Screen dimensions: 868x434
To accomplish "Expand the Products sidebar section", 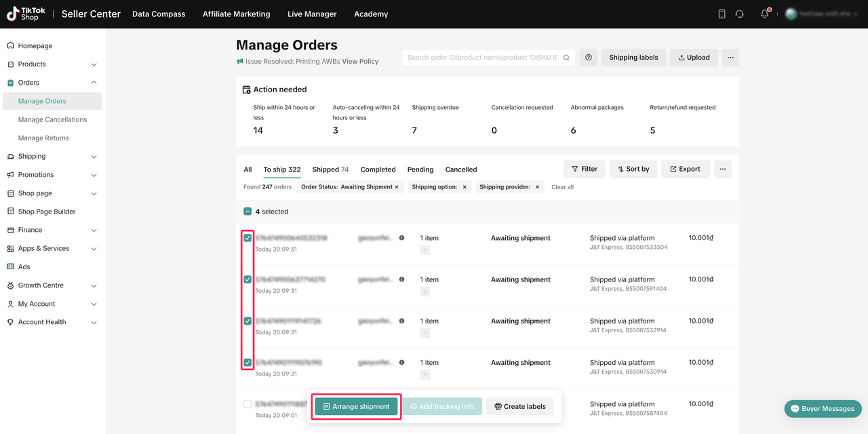I will click(94, 64).
